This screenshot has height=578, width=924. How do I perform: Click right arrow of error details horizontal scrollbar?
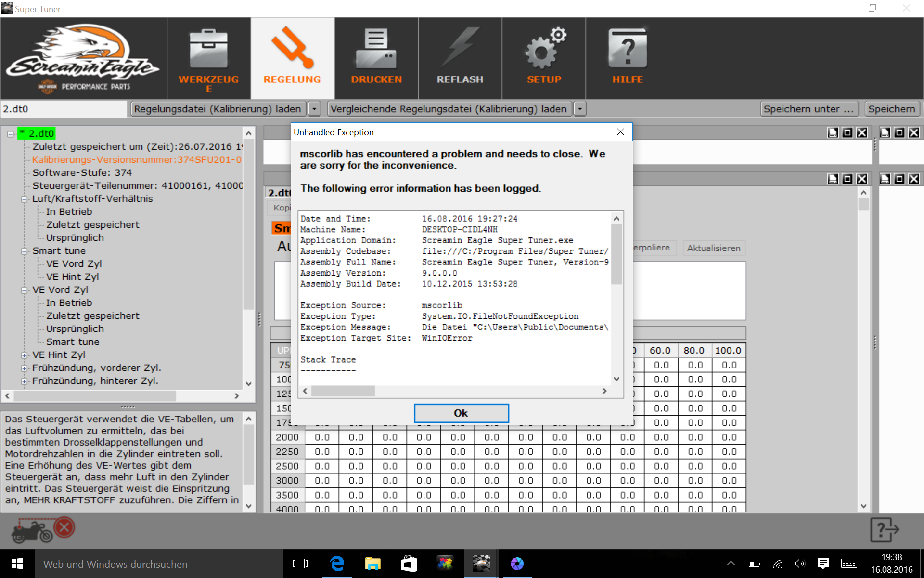pos(604,391)
